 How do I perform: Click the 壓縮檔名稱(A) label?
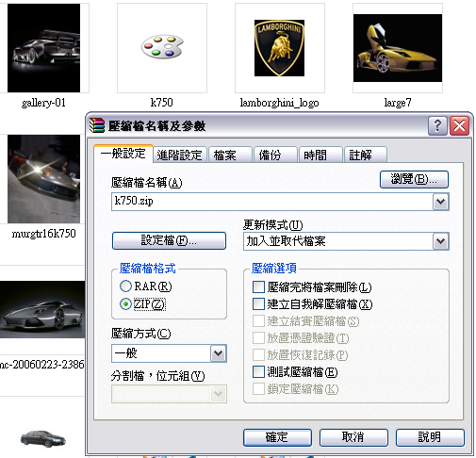point(147,183)
